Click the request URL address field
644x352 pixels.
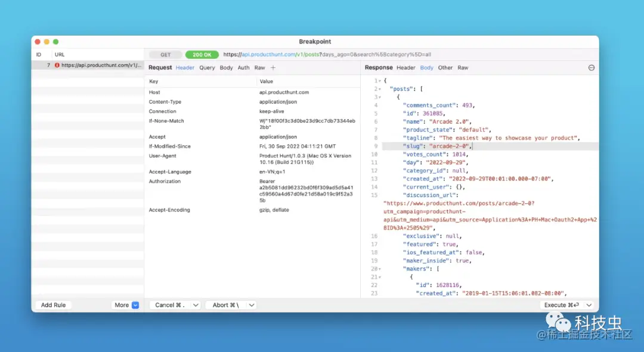click(327, 55)
